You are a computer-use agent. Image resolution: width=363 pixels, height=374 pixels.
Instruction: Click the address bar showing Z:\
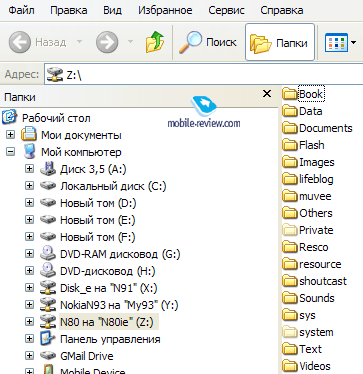(203, 74)
